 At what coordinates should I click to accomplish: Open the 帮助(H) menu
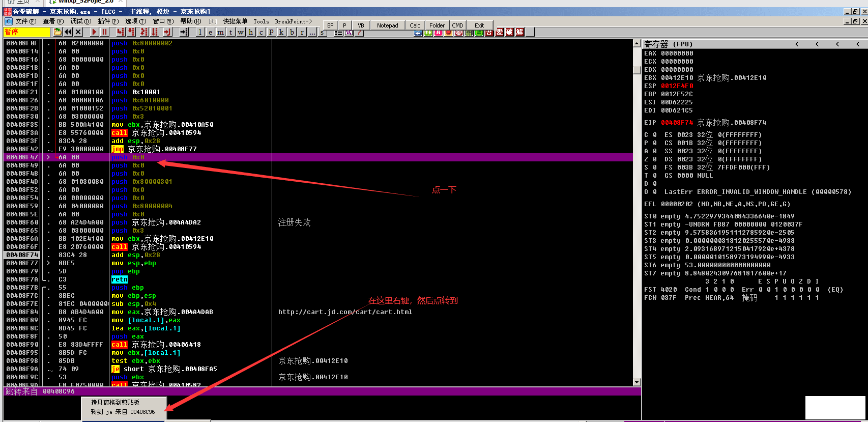[x=190, y=21]
